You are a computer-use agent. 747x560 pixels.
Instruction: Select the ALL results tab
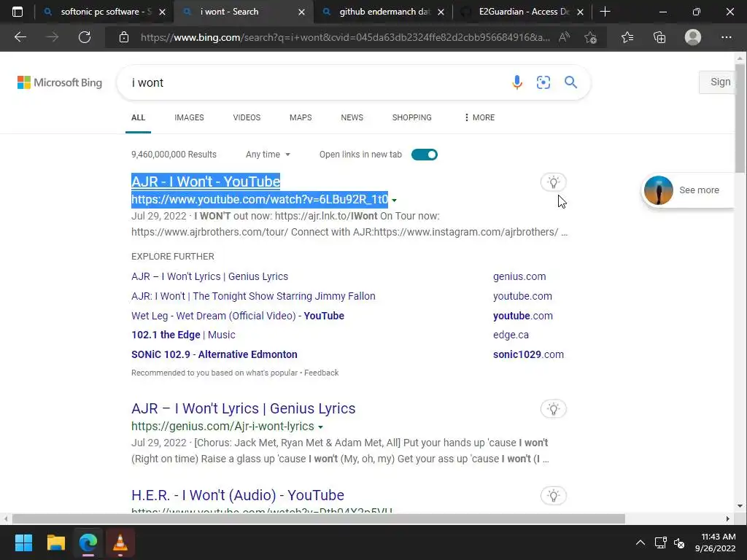click(x=138, y=117)
